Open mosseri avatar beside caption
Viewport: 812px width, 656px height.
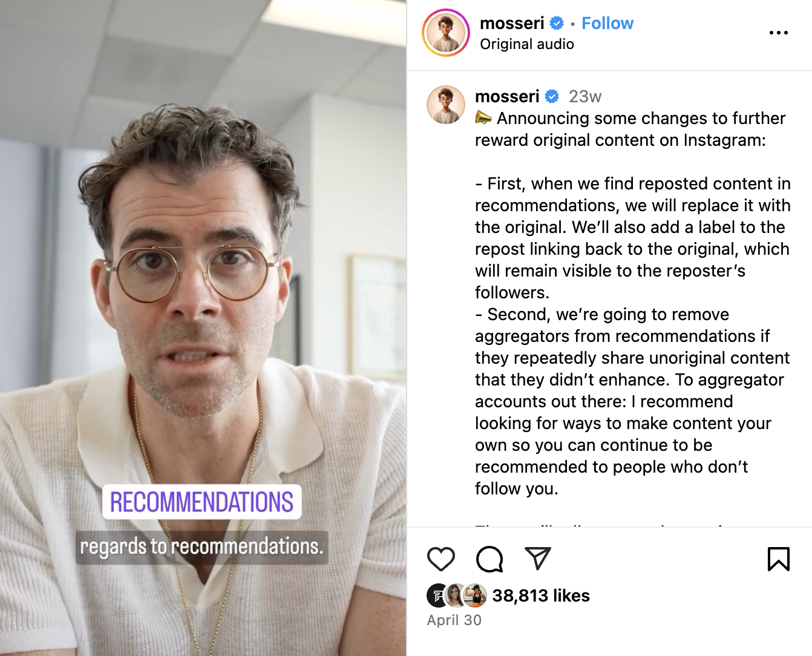click(x=446, y=105)
